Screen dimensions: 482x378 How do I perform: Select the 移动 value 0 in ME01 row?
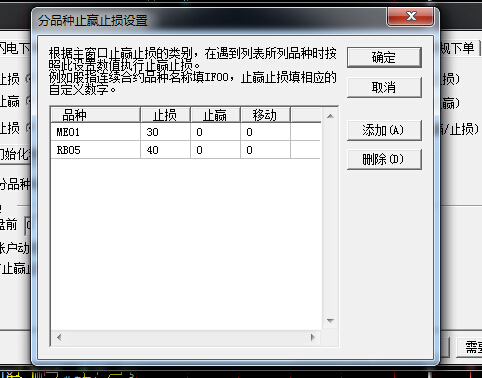(x=265, y=132)
